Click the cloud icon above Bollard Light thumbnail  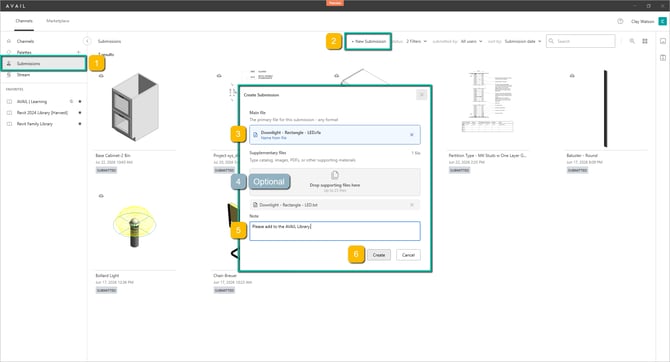point(101,196)
